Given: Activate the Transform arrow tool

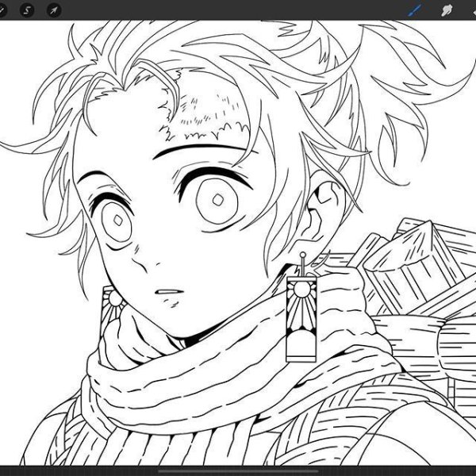Looking at the screenshot, I should click(54, 10).
